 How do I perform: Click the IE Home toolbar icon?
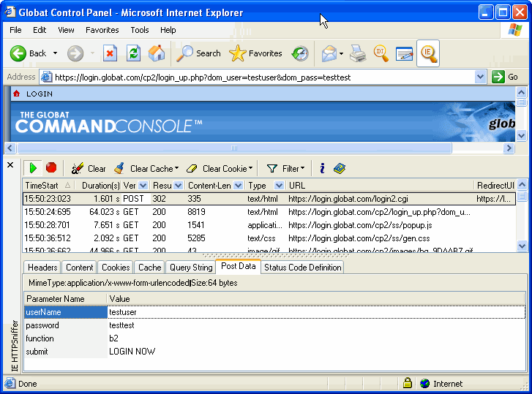coord(157,53)
